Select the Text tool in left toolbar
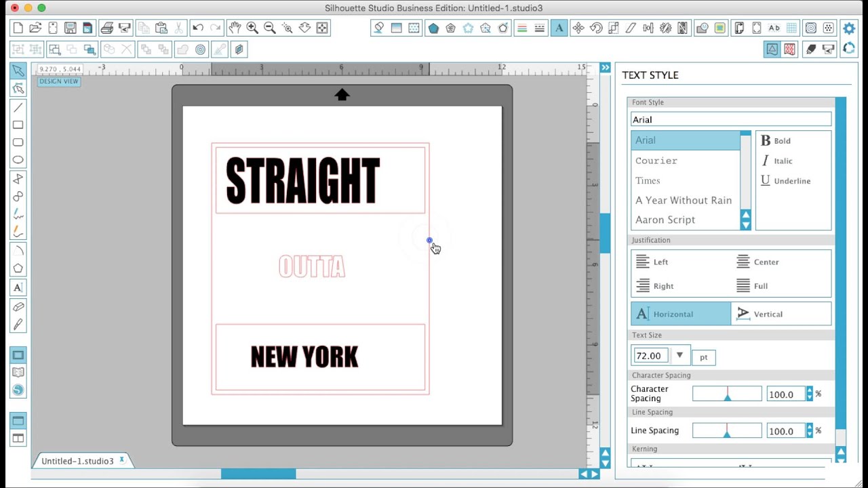 (x=18, y=287)
